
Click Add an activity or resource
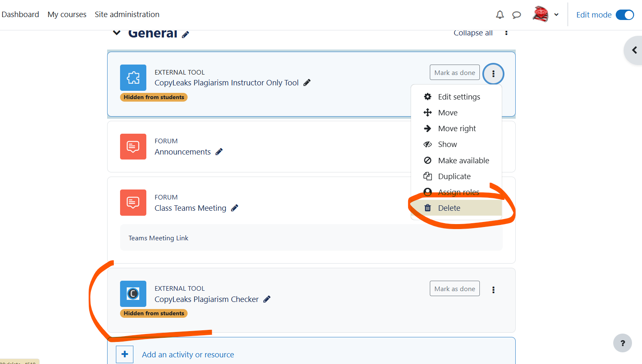[x=188, y=355]
